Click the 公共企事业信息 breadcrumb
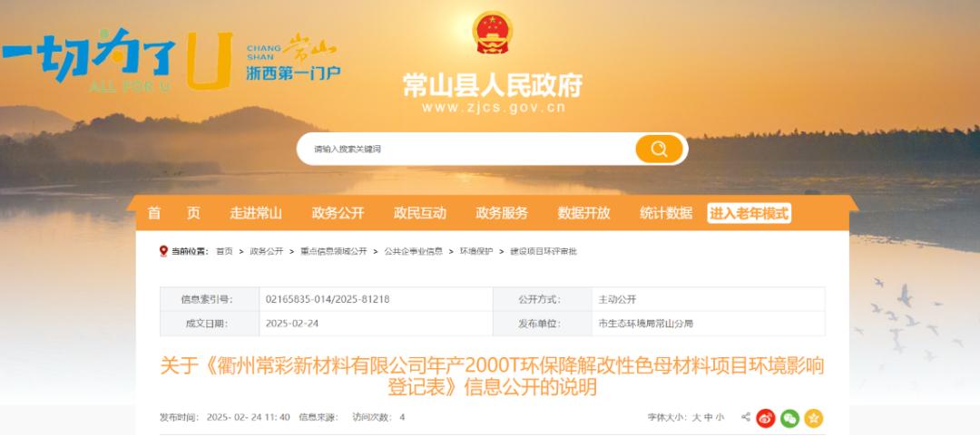980x436 pixels. click(x=414, y=251)
